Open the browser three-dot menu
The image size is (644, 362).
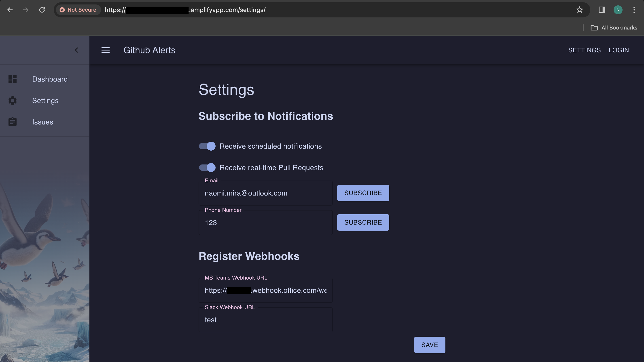click(634, 10)
